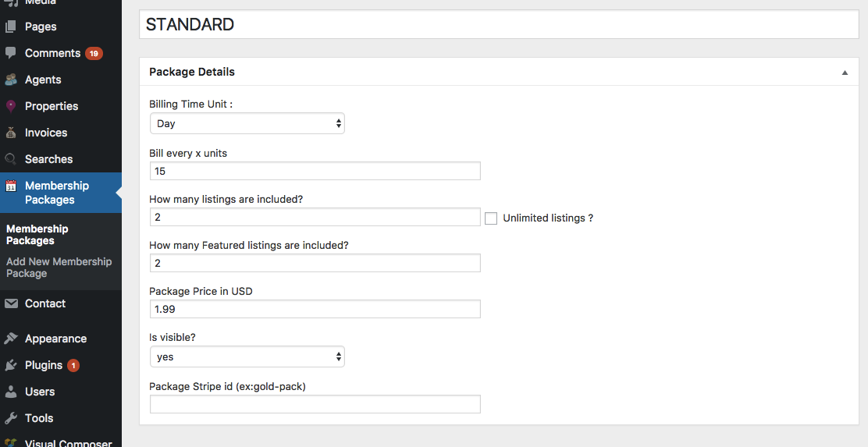Click the Package Stripe id field
The height and width of the screenshot is (447, 868).
(315, 404)
